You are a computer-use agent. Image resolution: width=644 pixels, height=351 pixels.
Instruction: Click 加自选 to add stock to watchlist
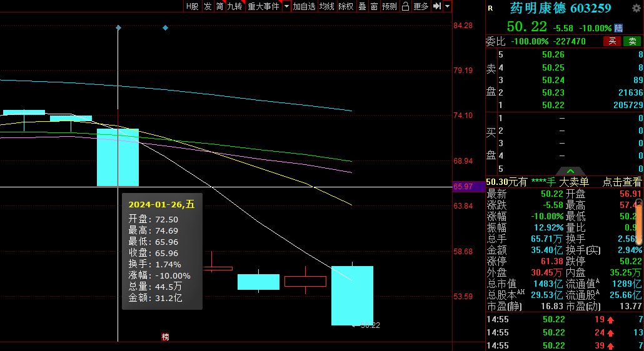pyautogui.click(x=304, y=6)
